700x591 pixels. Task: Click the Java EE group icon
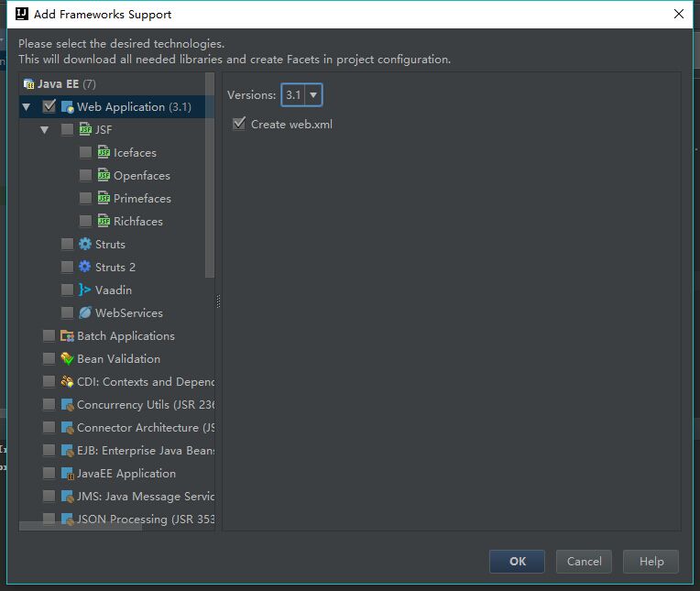(28, 84)
